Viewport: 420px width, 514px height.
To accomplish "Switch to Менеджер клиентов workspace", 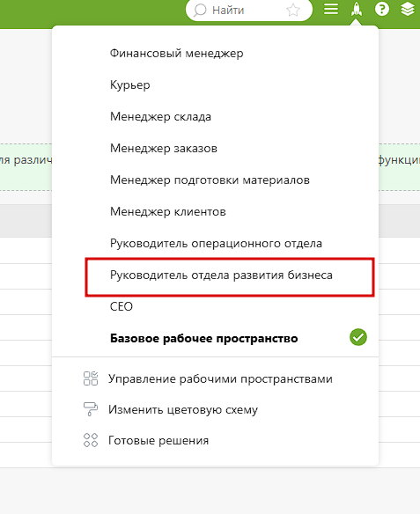I will coord(167,212).
